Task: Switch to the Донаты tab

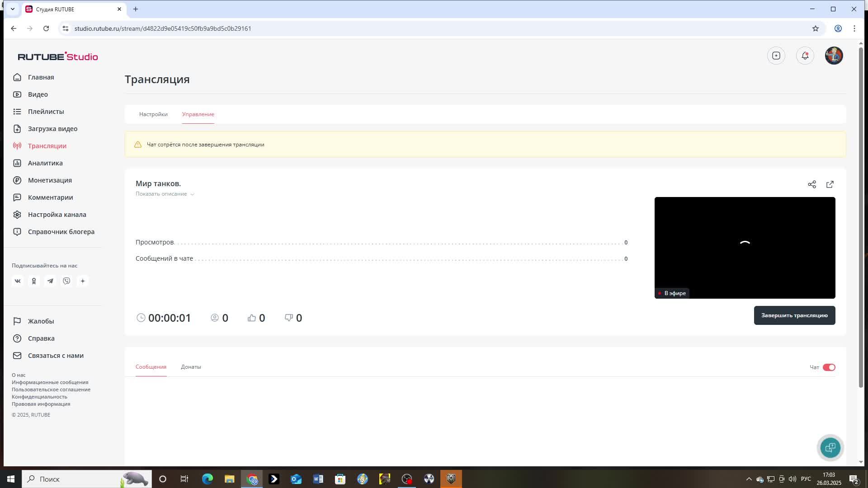Action: pos(191,367)
